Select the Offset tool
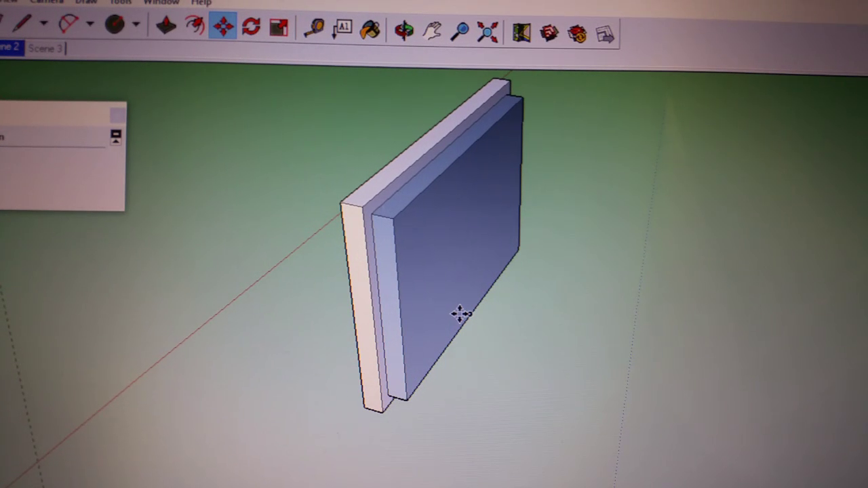The width and height of the screenshot is (868, 488). click(195, 26)
